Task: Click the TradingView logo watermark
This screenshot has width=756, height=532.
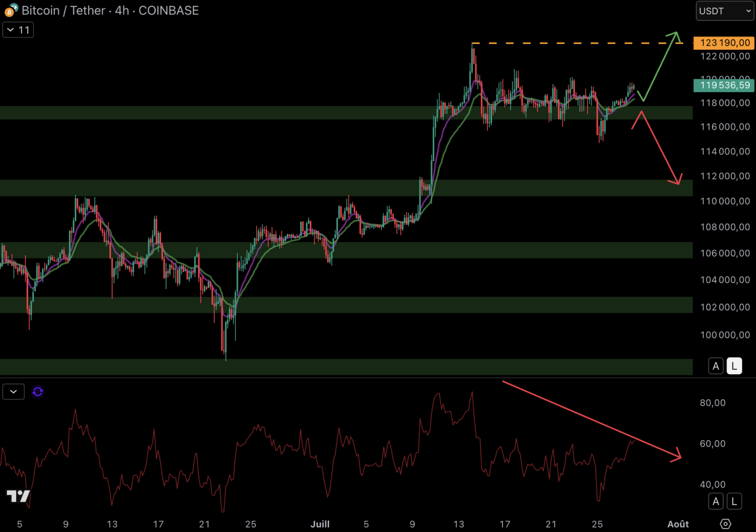Action: coord(18,496)
